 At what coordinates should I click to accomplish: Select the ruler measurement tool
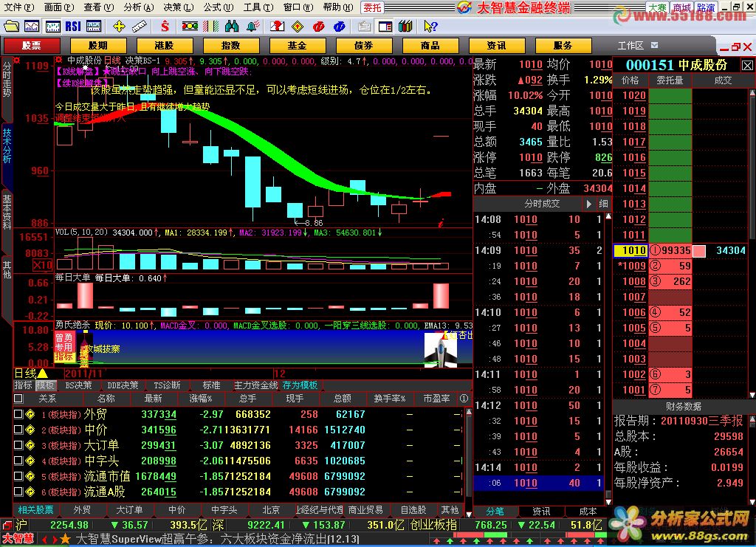(140, 26)
